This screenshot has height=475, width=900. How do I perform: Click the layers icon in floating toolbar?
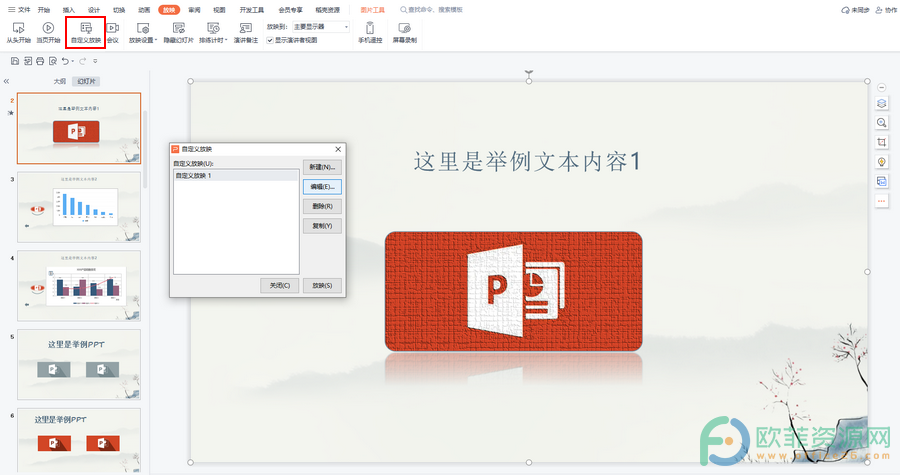882,103
